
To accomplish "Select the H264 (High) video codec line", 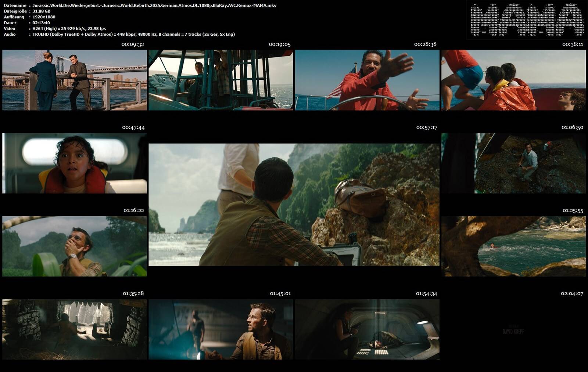I will pos(69,29).
